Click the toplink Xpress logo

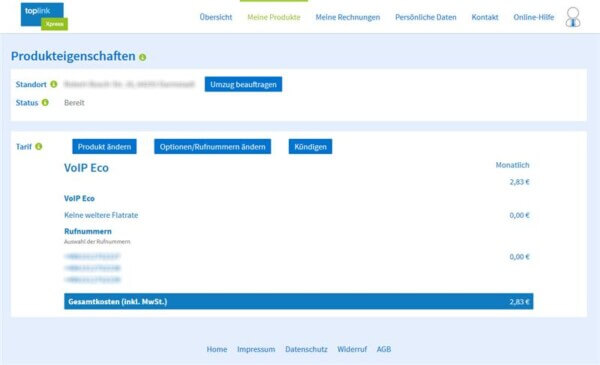(x=44, y=16)
